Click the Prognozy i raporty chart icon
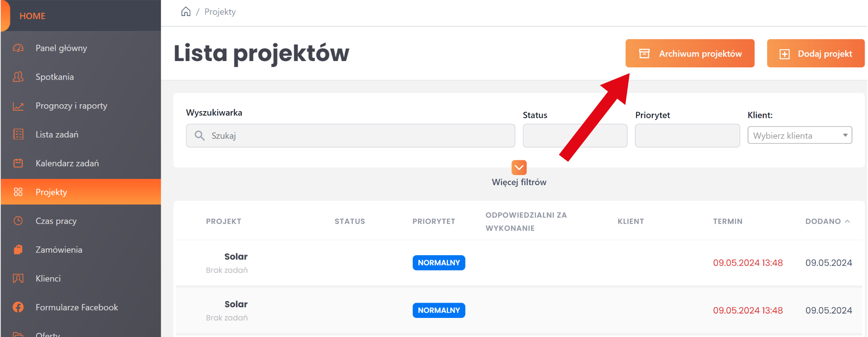The height and width of the screenshot is (337, 868). click(x=18, y=106)
